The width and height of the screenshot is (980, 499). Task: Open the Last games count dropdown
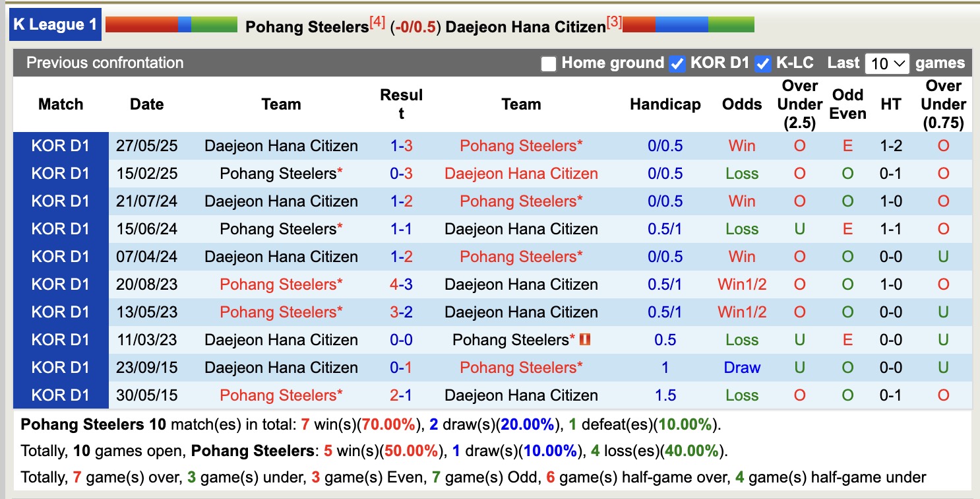click(888, 63)
